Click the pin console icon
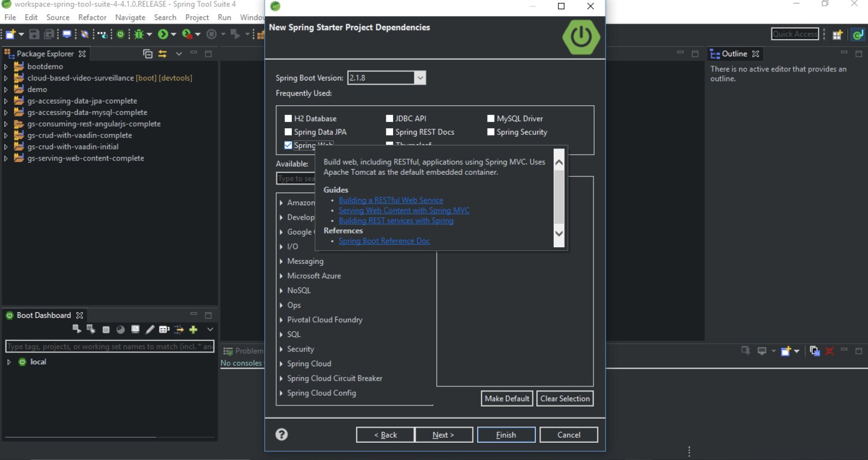868x460 pixels. (745, 351)
